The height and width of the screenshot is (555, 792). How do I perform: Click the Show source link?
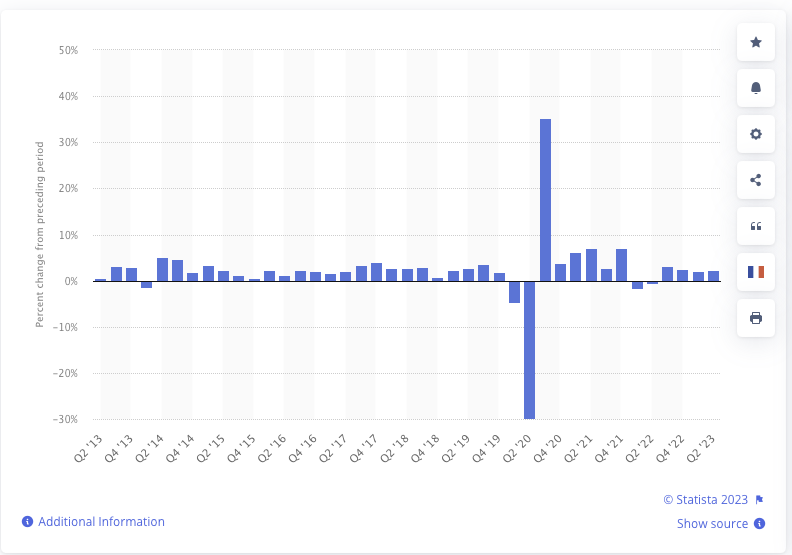pyautogui.click(x=712, y=524)
